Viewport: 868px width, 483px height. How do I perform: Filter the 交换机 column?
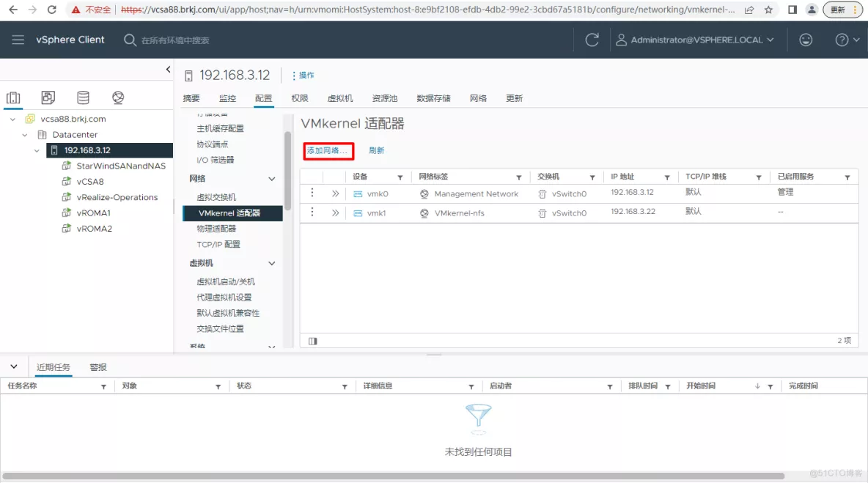click(592, 177)
